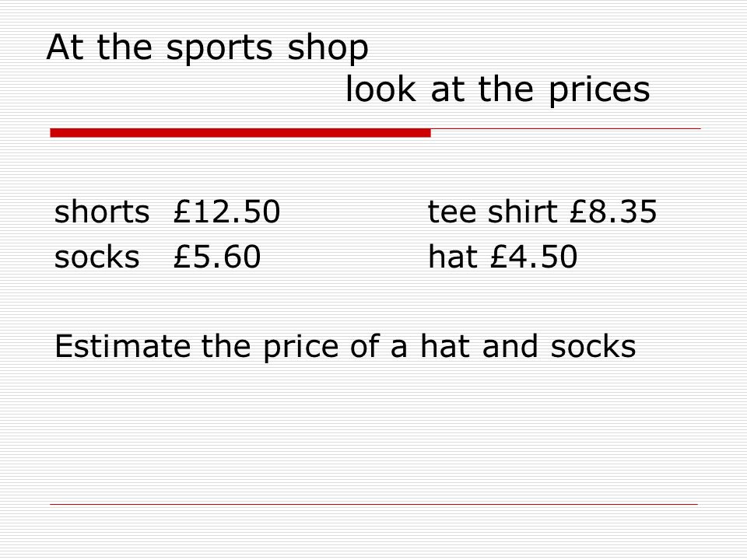This screenshot has height=560, width=747.
Task: Click 'hat and socks' in the question
Action: click(x=528, y=346)
